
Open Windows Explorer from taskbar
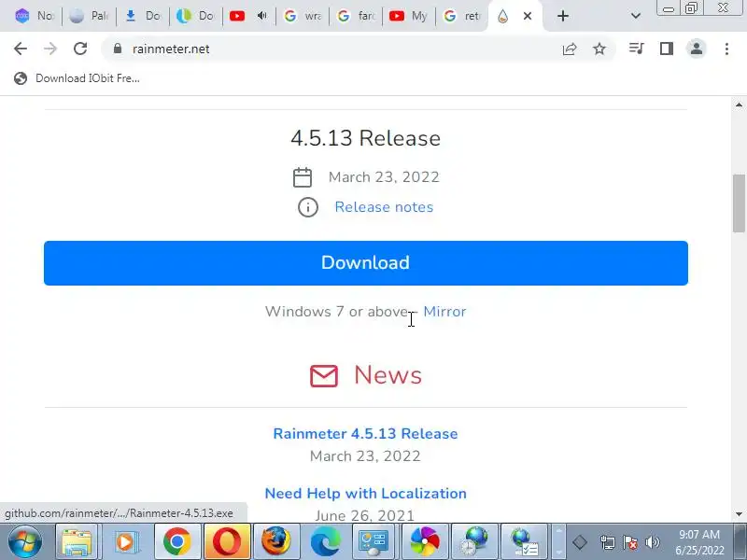[77, 542]
